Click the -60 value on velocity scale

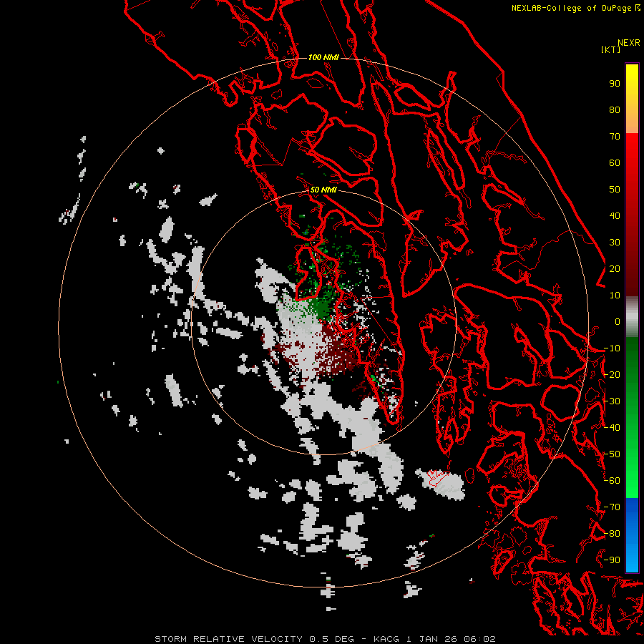tap(612, 481)
